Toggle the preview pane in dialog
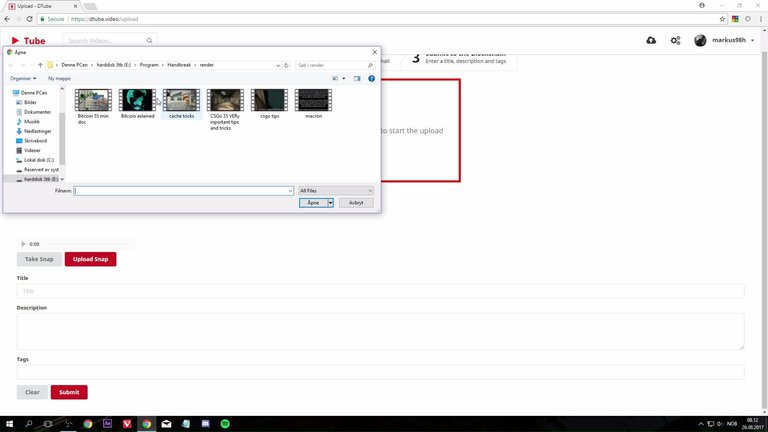Screen dimensions: 768x432 (357, 78)
